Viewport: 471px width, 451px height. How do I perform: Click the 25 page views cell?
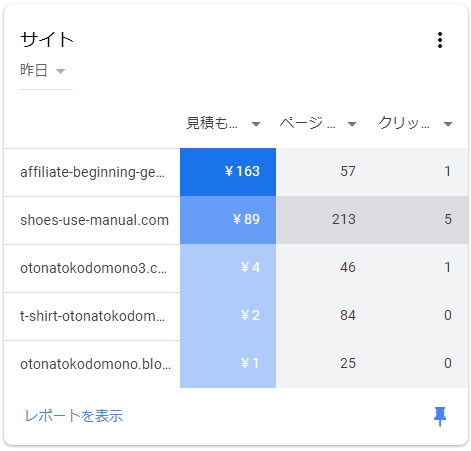coord(324,364)
